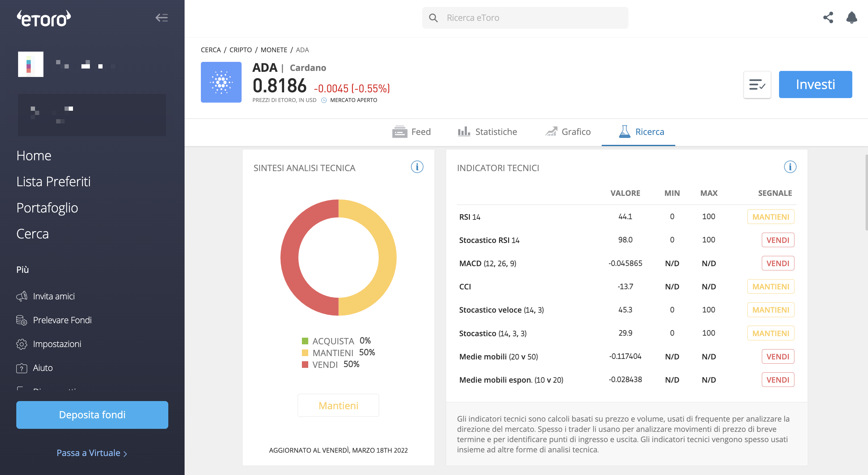
Task: Click the yellow MANTIENI legend swatch
Action: click(x=305, y=353)
